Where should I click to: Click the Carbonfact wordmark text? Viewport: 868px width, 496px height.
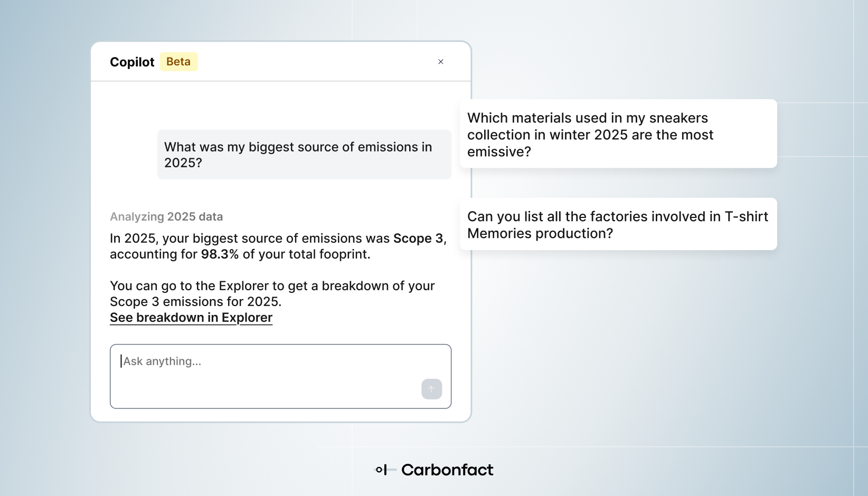coord(447,470)
